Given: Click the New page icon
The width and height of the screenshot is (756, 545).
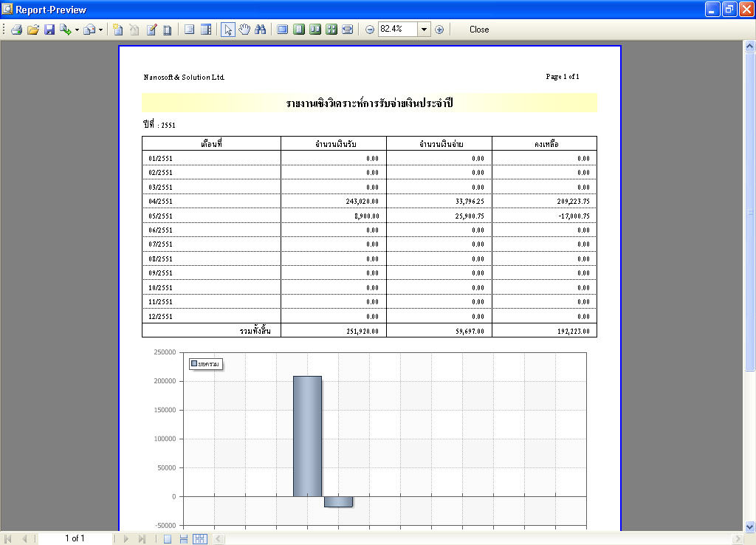Looking at the screenshot, I should [x=117, y=30].
